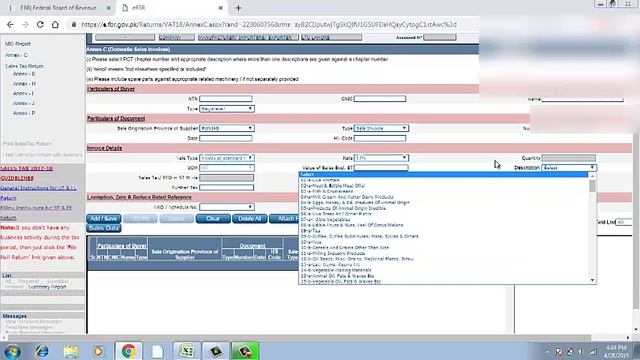This screenshot has width=640, height=360.
Task: Click the CNIC input field
Action: [380, 99]
